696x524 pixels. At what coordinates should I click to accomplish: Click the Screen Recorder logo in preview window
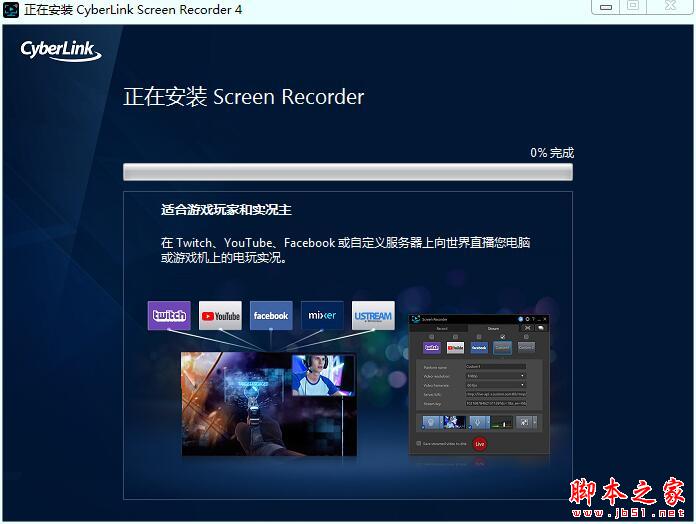[416, 319]
